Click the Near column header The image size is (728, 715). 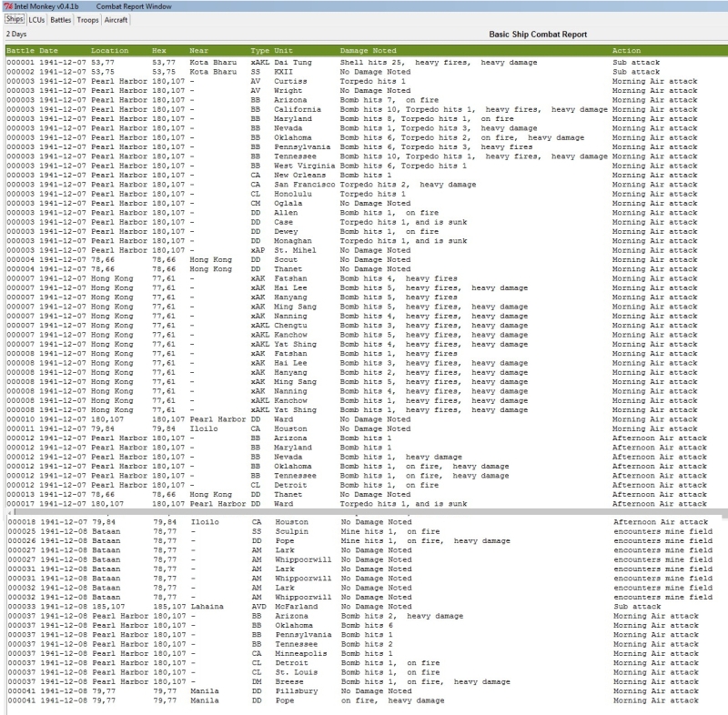(198, 51)
